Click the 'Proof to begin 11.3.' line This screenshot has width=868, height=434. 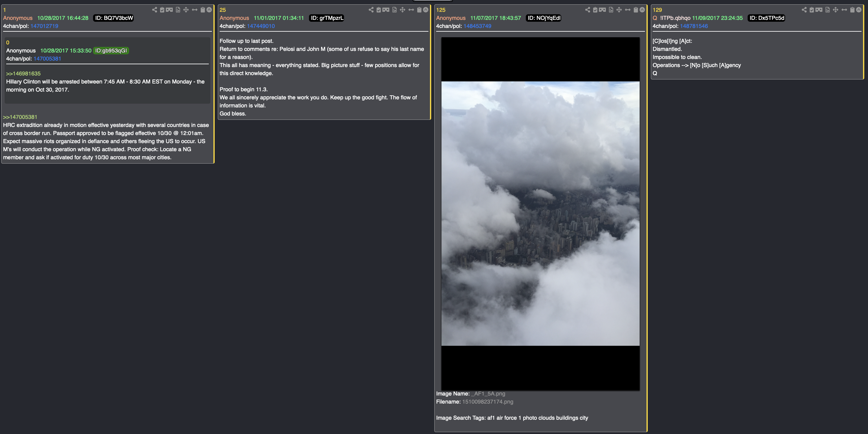pyautogui.click(x=244, y=89)
